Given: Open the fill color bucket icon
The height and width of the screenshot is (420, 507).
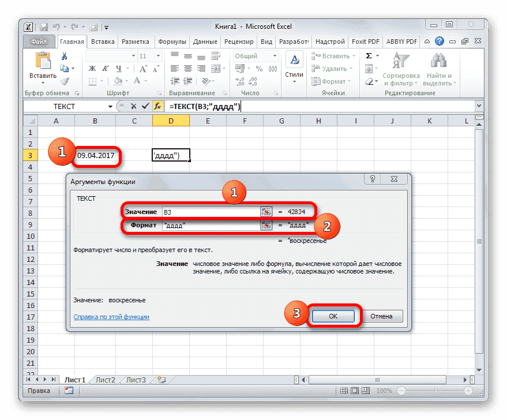Looking at the screenshot, I should 118,81.
